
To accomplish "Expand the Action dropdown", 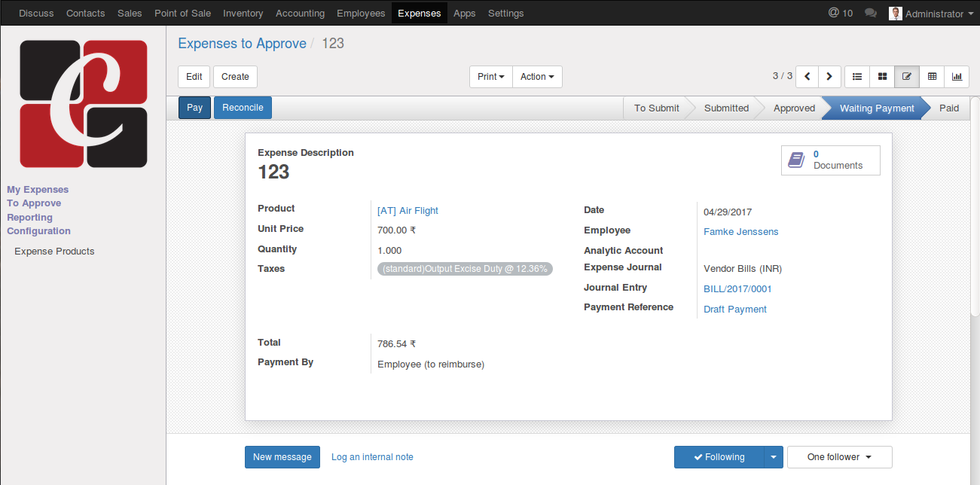I will pos(537,77).
